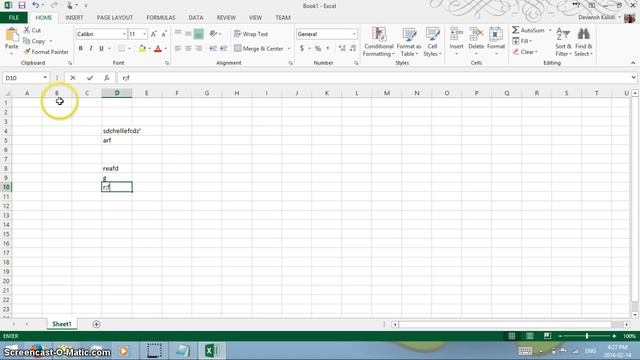Cancel entry with X in formula bar
This screenshot has height=360, width=640.
73,78
